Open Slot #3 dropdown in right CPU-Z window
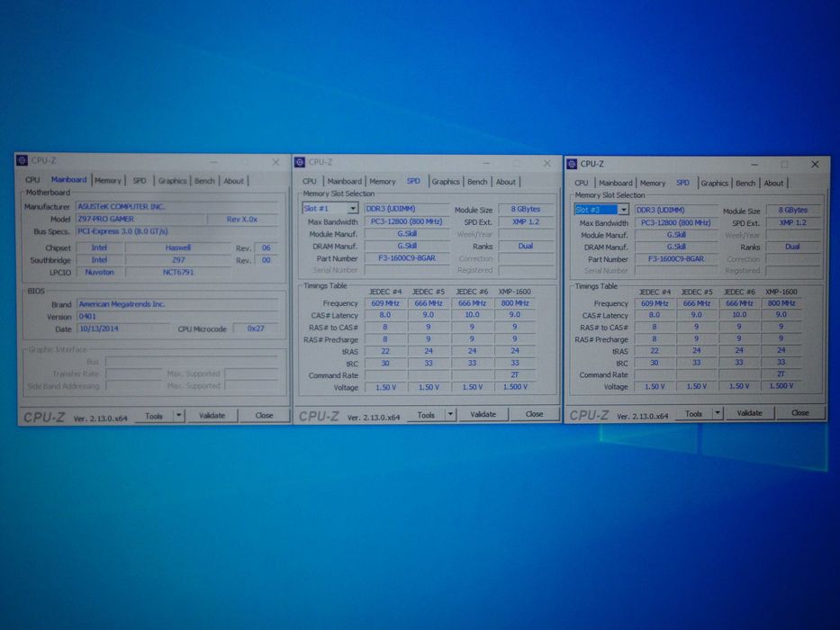The height and width of the screenshot is (630, 840). point(623,210)
